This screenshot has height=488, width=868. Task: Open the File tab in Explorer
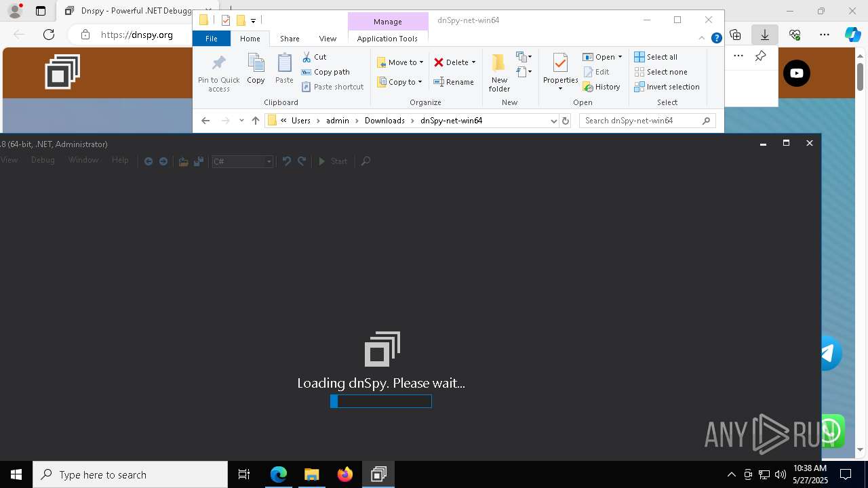point(212,39)
